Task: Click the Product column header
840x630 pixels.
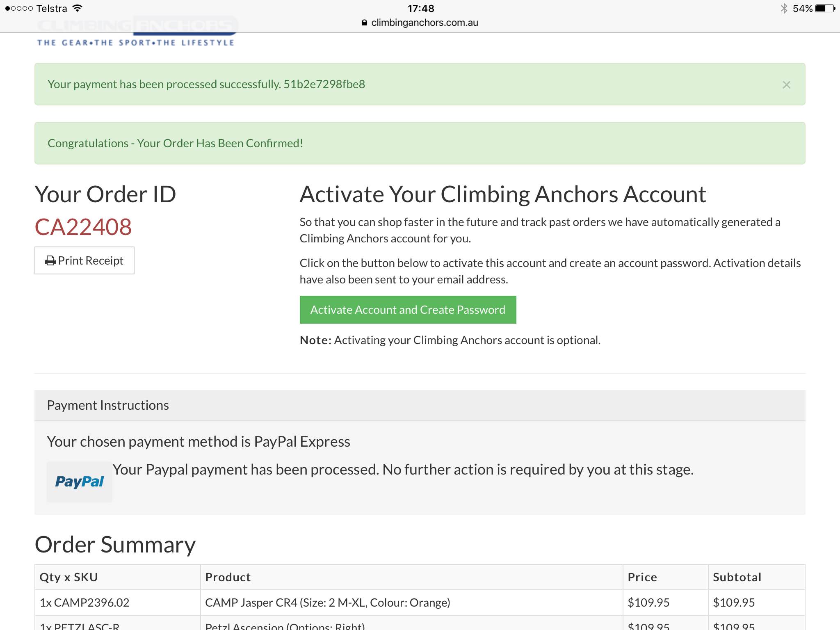Action: tap(228, 577)
